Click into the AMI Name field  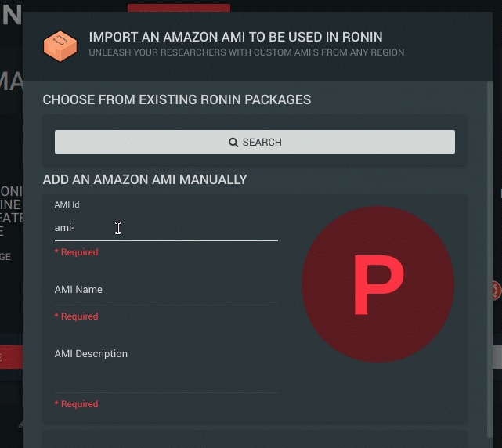[x=166, y=290]
